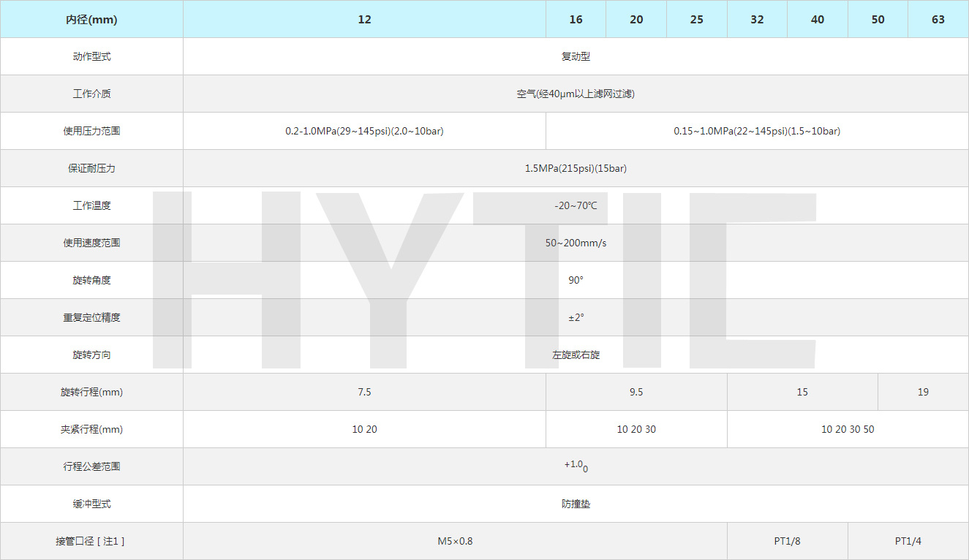
Task: Click the 15 rotation stroke value
Action: tap(802, 392)
